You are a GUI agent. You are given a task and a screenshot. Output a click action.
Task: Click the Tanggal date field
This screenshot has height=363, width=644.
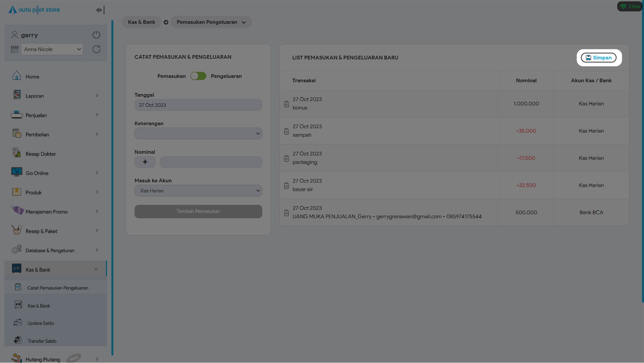pos(198,105)
